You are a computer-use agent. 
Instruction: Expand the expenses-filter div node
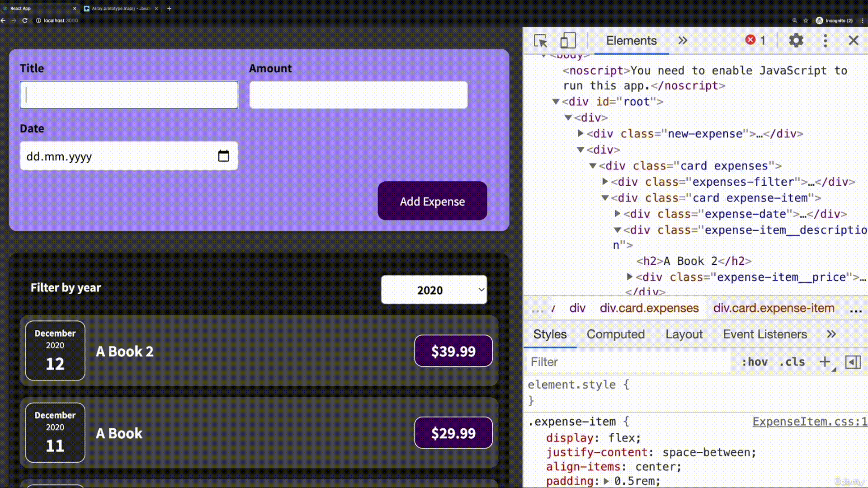pos(605,182)
